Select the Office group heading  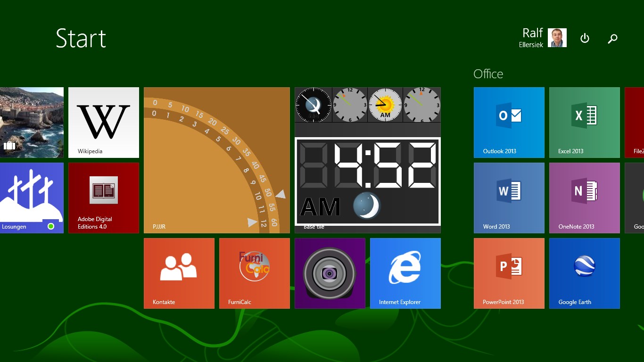coord(488,74)
